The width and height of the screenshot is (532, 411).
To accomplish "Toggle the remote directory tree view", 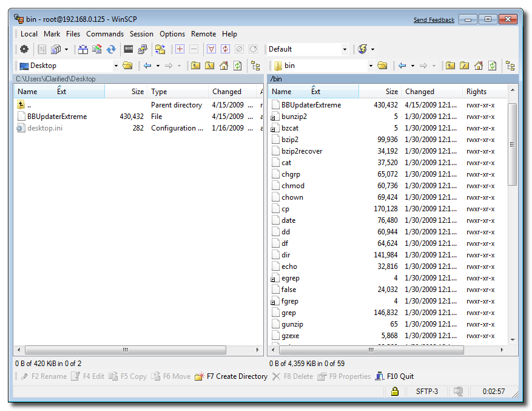I will click(510, 66).
